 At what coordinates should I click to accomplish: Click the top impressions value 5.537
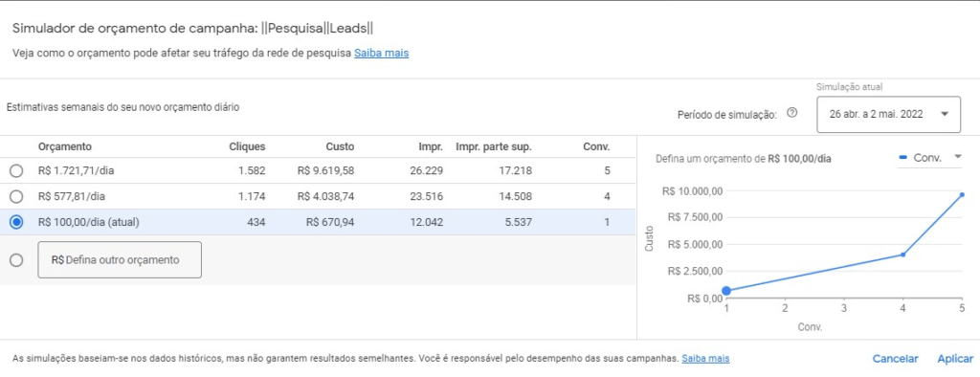tap(520, 223)
